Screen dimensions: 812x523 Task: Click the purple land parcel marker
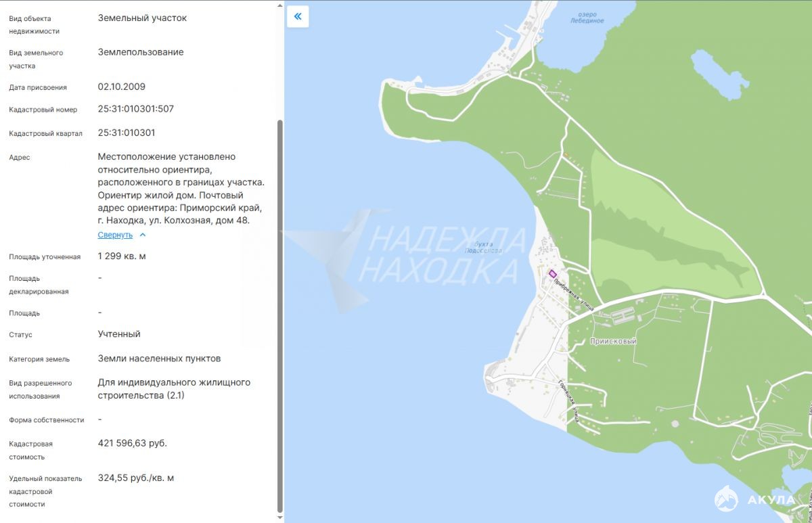(x=552, y=274)
